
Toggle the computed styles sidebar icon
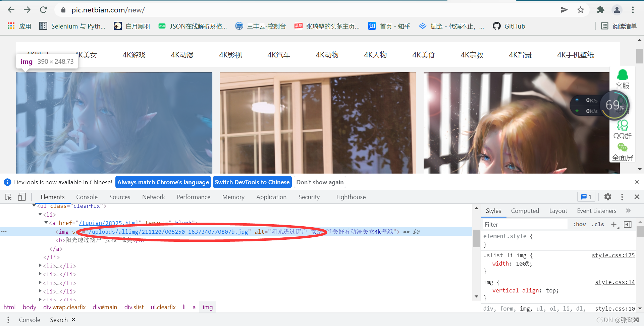pos(628,225)
